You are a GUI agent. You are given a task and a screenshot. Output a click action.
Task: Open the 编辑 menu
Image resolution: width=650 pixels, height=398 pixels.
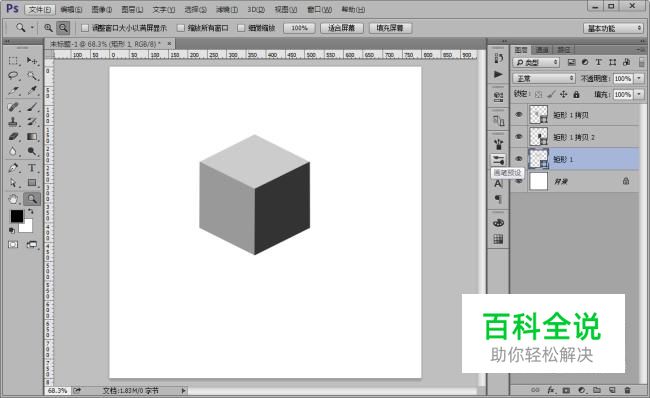71,9
